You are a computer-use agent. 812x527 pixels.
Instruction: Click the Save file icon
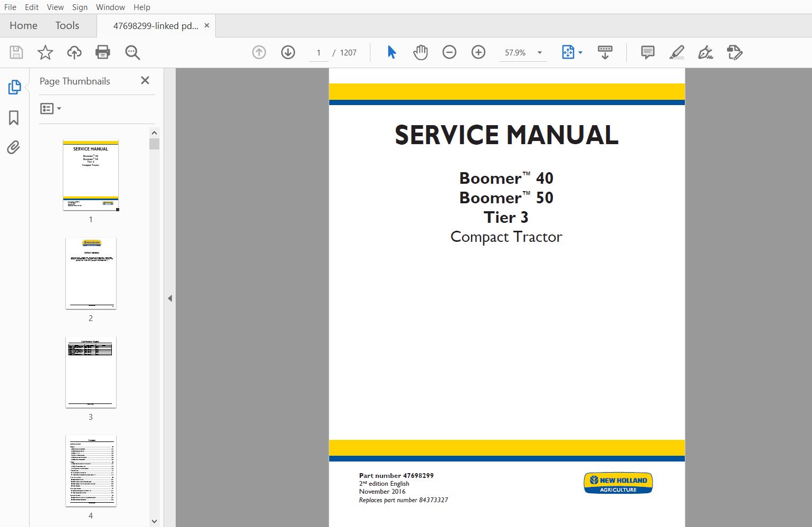pyautogui.click(x=16, y=52)
